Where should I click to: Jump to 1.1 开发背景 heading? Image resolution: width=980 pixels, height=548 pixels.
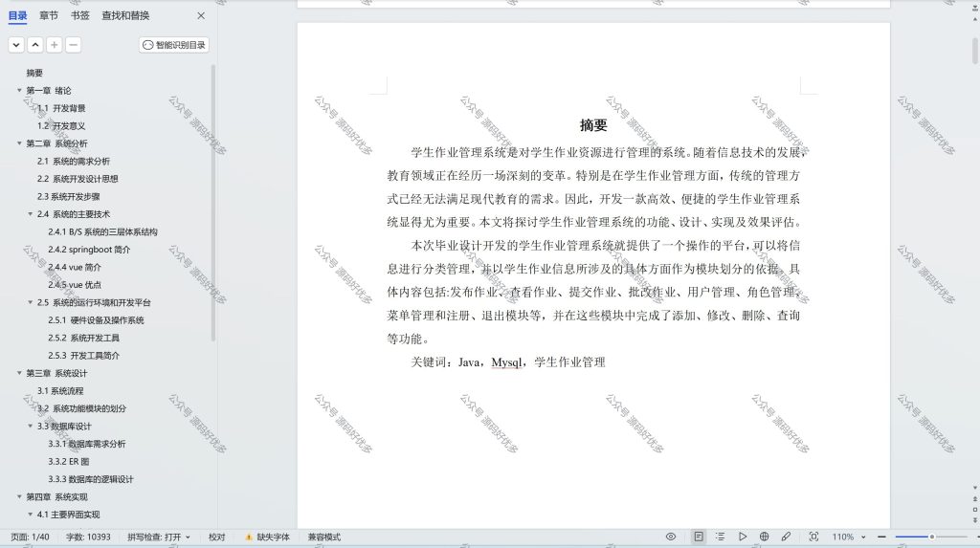61,108
